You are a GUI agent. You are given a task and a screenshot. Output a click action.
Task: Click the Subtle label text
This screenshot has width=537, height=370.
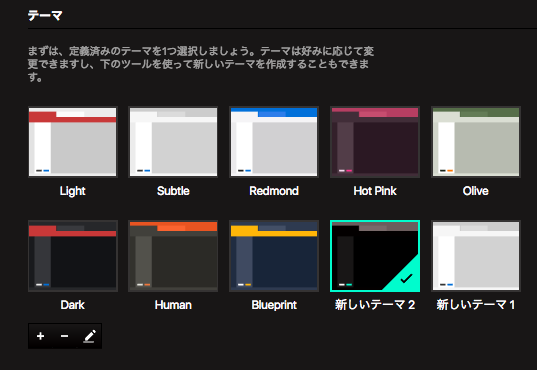[x=173, y=191]
